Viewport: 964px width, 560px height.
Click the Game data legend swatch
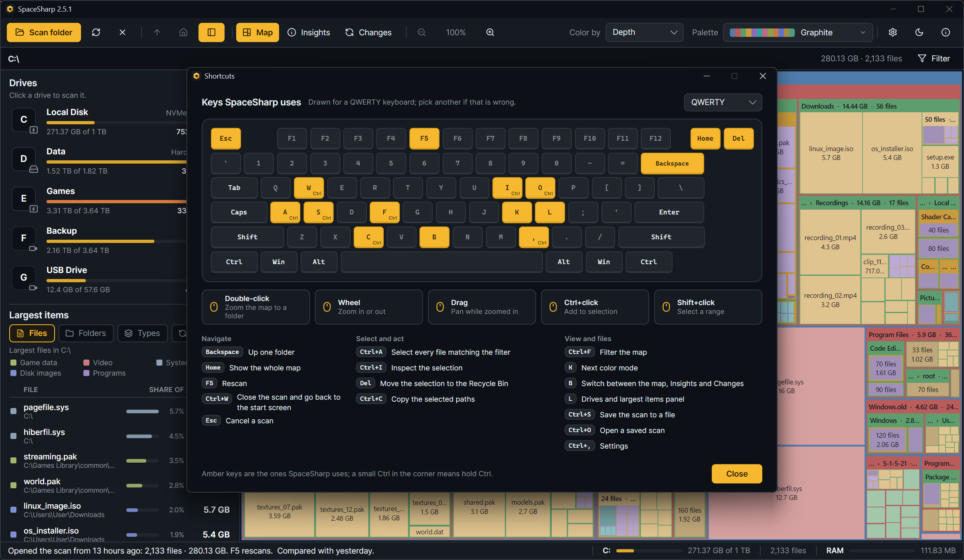(x=13, y=363)
